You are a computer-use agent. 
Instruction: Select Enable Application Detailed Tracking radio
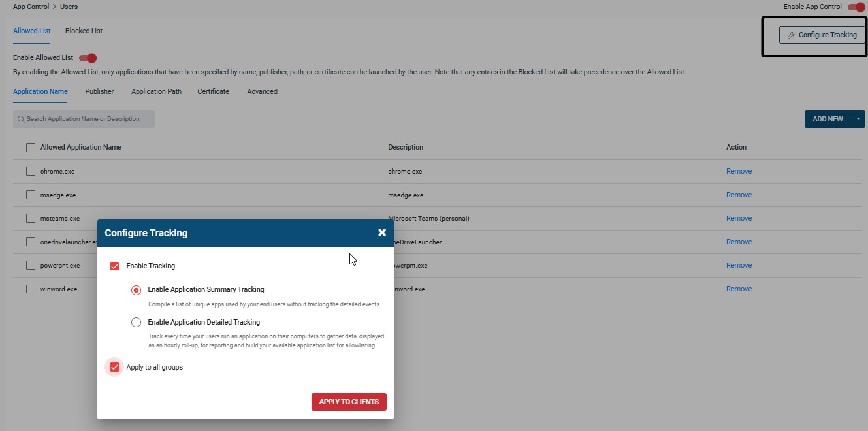[136, 322]
